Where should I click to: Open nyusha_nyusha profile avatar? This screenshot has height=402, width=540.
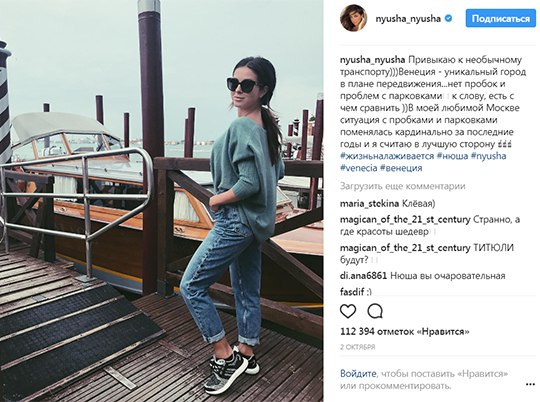[x=354, y=18]
